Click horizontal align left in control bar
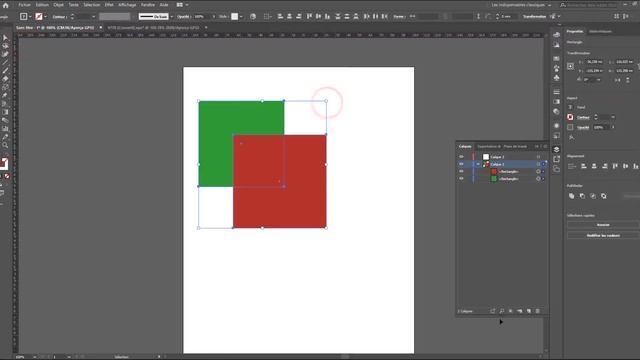 tap(280, 16)
